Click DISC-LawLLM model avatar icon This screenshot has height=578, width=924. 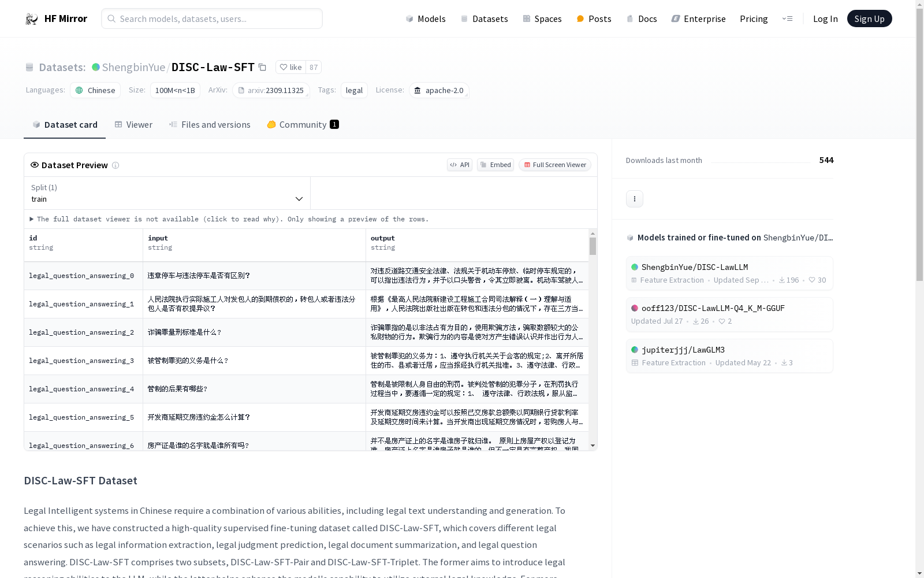[635, 267]
